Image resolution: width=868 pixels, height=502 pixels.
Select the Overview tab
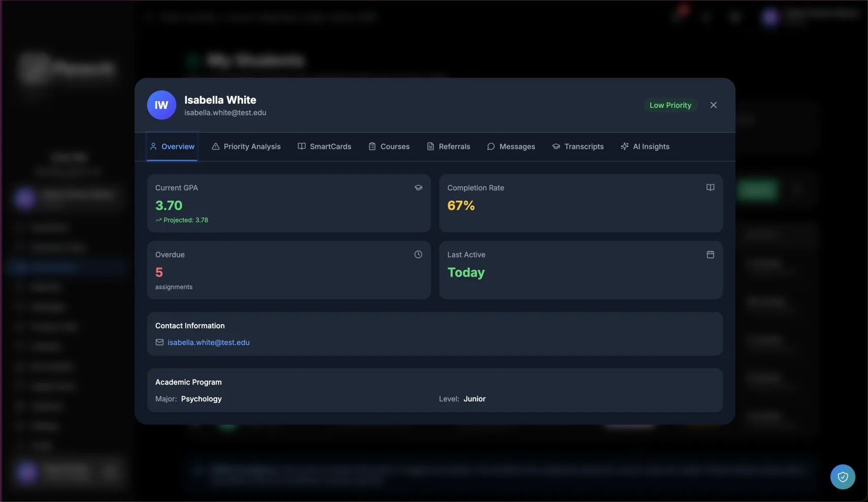[172, 146]
